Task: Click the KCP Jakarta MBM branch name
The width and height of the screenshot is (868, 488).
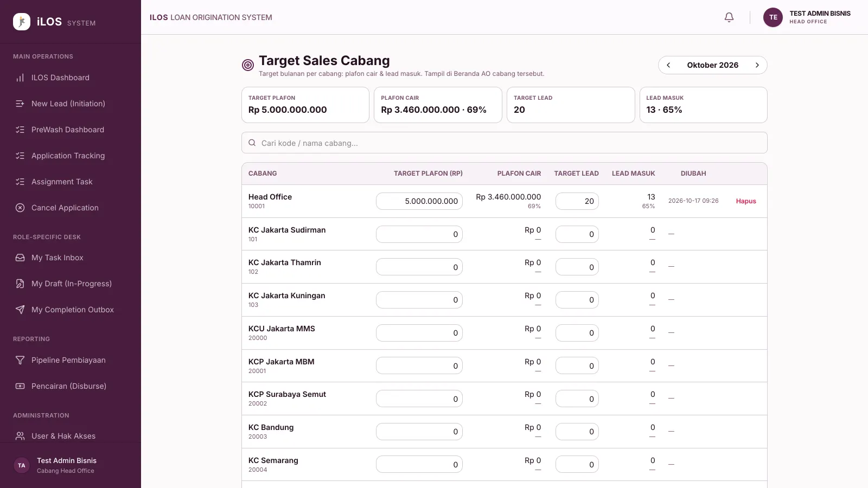Action: 282,362
